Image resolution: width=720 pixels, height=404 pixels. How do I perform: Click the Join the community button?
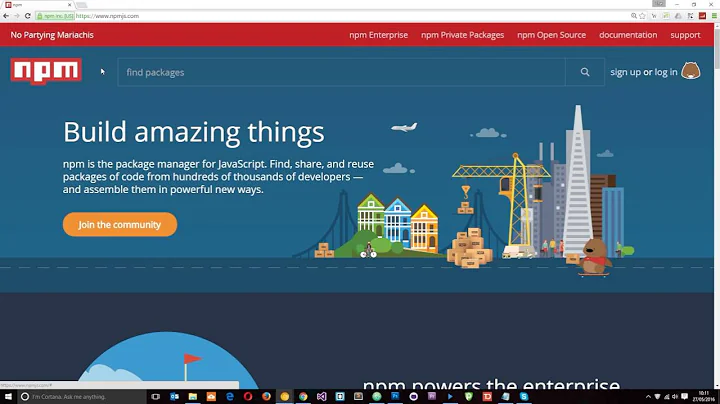coord(120,224)
